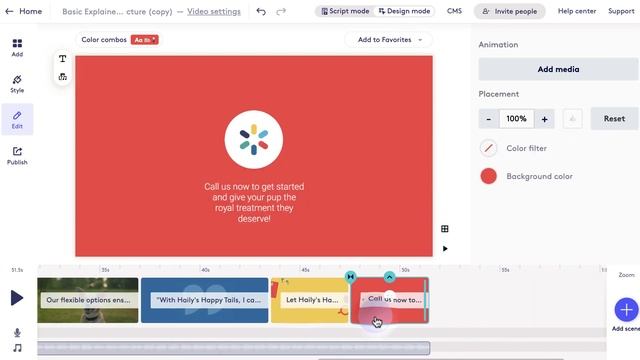Reset the media placement
Screen dimensions: 640x360
[x=614, y=119]
